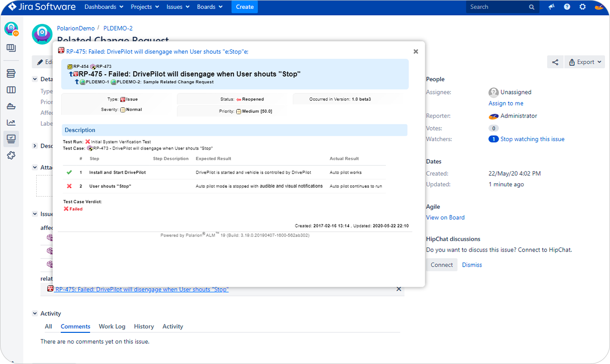This screenshot has height=364, width=610.
Task: Open the issues monitor icon in sidebar
Action: point(11,139)
